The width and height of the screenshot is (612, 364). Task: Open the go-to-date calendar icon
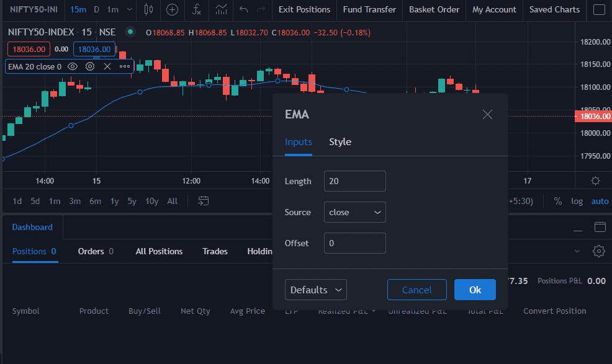(204, 201)
